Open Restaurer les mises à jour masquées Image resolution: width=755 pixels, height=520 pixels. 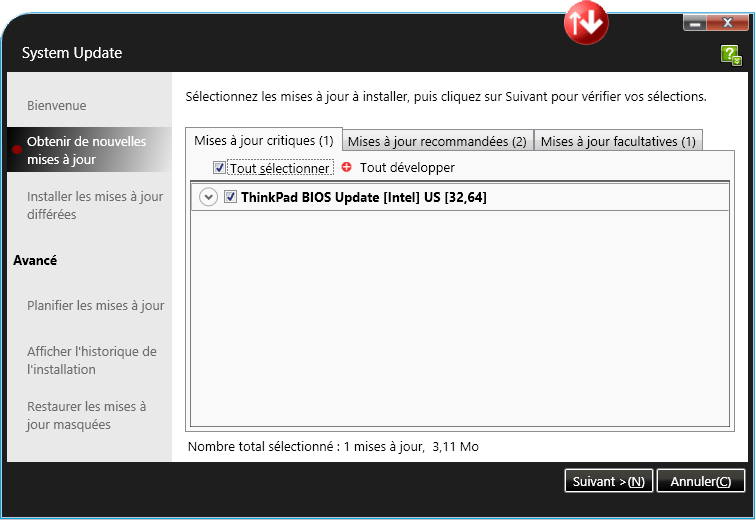tap(87, 415)
